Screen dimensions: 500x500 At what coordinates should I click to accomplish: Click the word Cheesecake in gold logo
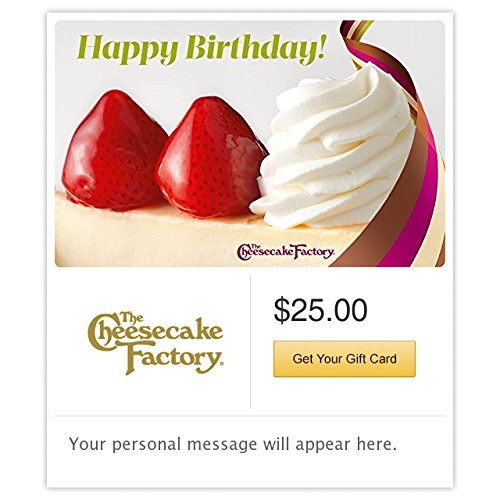coord(155,332)
